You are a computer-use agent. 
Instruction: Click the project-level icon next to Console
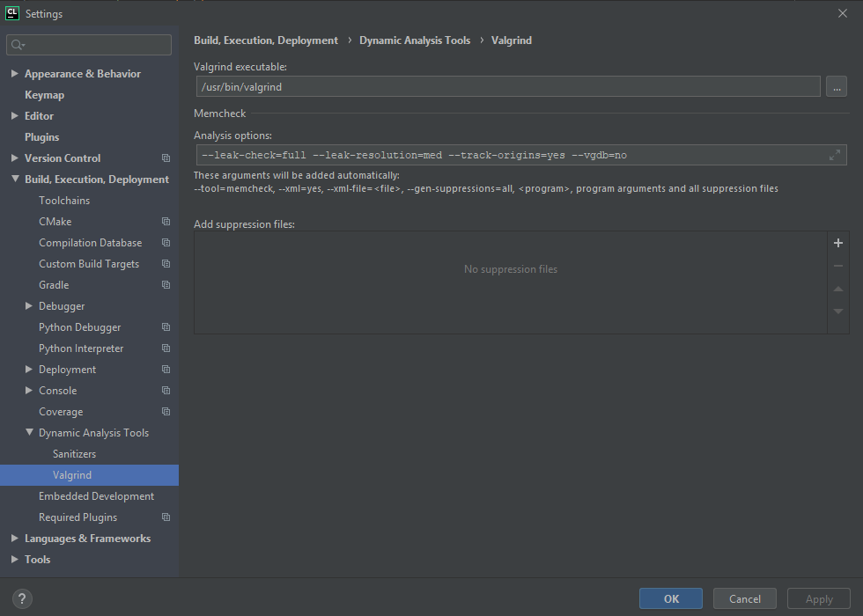coord(166,391)
